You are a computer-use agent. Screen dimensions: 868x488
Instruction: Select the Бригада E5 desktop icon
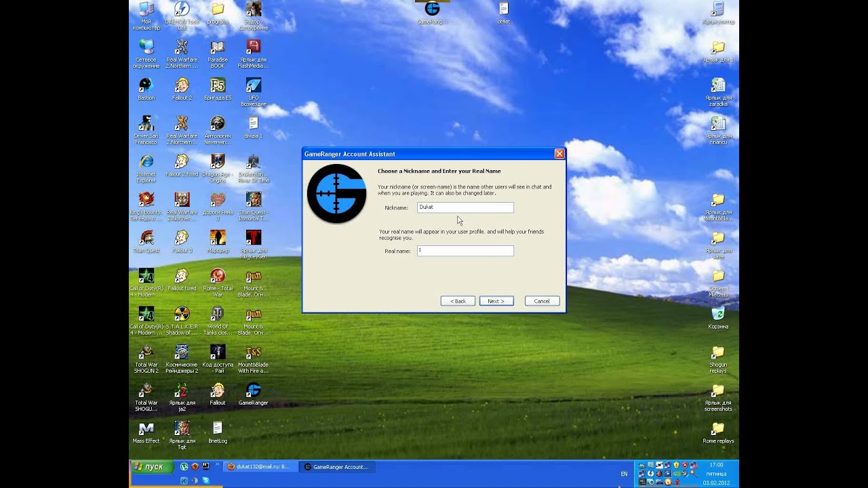218,89
